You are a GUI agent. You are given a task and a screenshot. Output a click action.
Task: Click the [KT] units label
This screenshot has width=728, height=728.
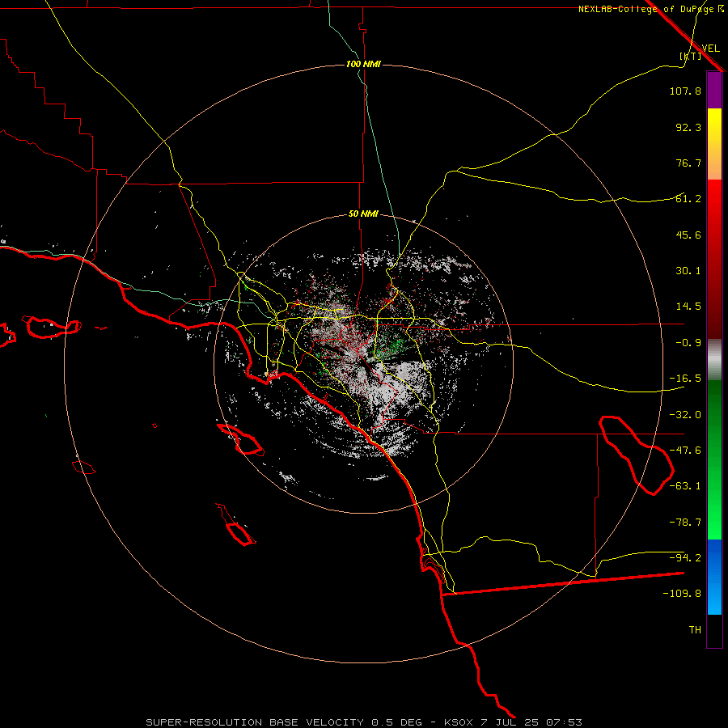click(691, 56)
